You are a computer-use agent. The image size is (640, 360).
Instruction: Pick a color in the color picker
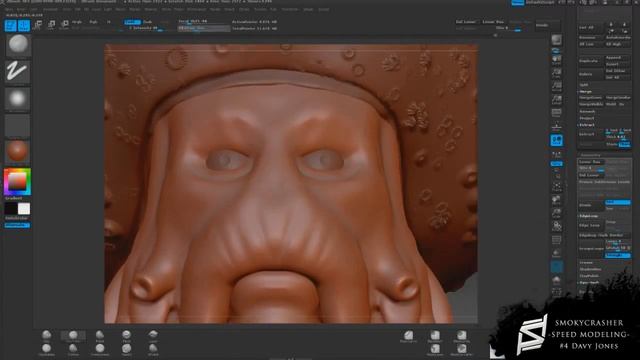(x=17, y=182)
